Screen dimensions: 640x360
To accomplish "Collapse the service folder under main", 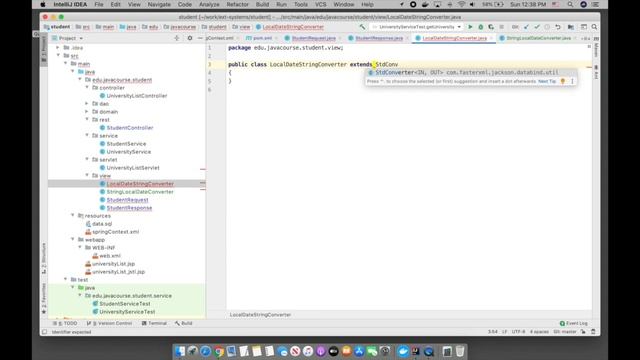I will point(87,135).
